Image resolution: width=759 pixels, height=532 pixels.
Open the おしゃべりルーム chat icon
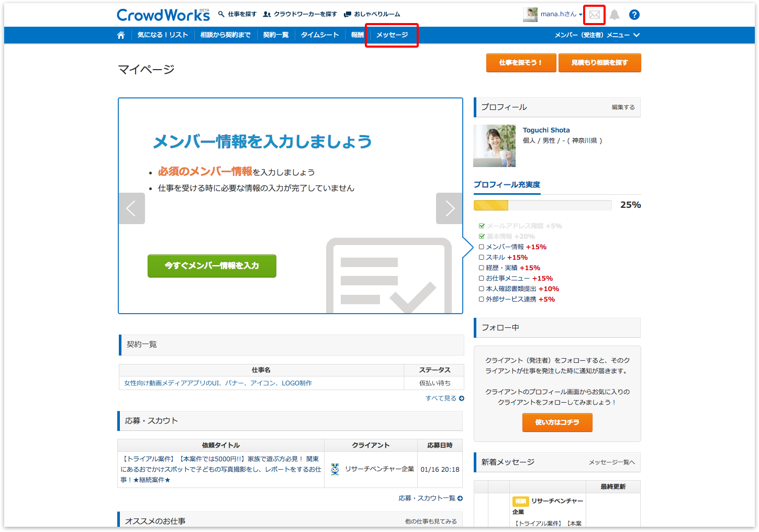[x=347, y=14]
